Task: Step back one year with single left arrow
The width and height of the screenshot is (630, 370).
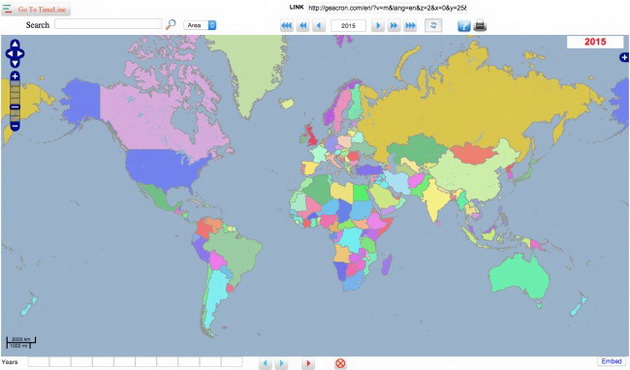Action: point(319,26)
